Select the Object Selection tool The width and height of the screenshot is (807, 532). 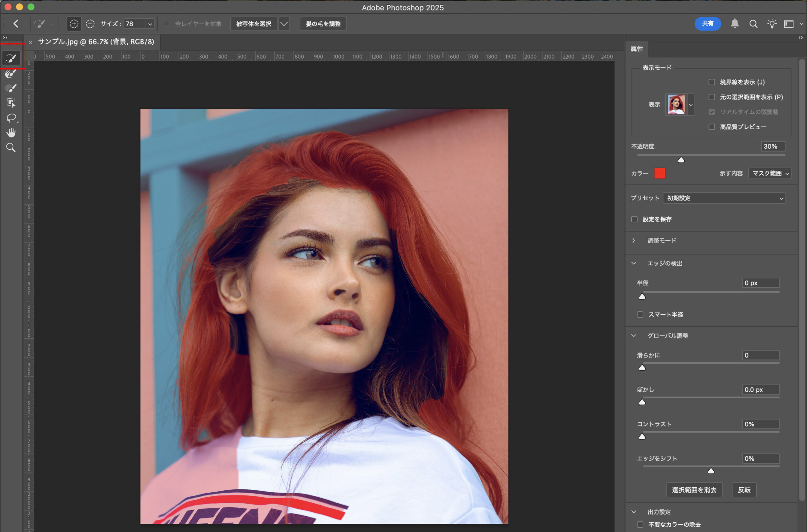pyautogui.click(x=11, y=103)
